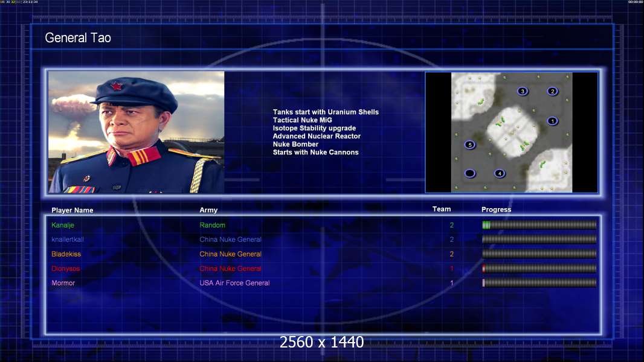
Task: Click start position marker 3 on minimap
Action: click(x=523, y=91)
